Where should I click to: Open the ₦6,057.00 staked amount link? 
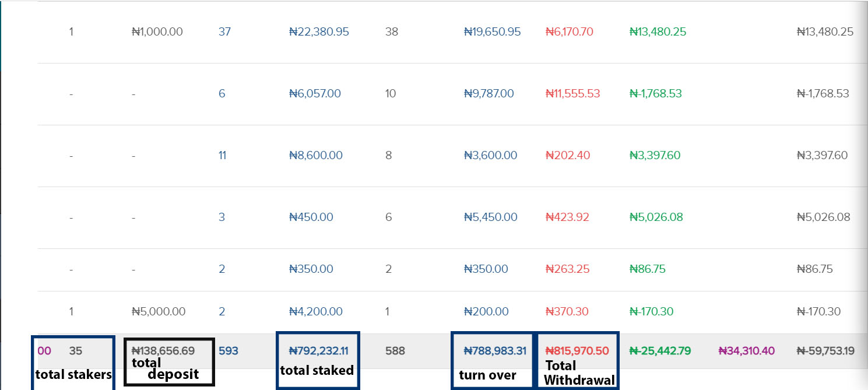(x=315, y=94)
